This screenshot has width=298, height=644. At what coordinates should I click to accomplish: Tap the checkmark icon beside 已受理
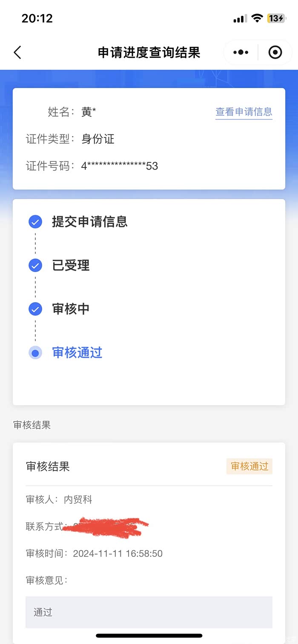(x=35, y=266)
